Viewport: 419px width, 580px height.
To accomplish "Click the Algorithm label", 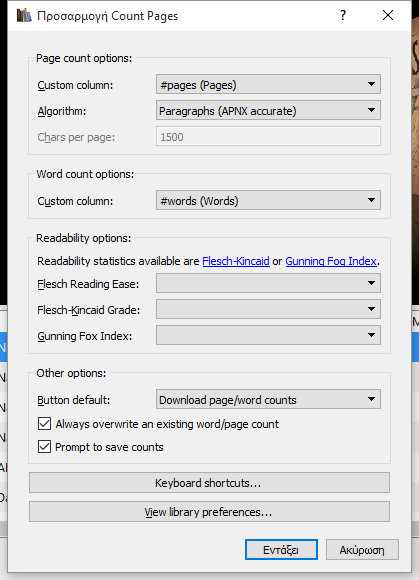I will pos(62,111).
